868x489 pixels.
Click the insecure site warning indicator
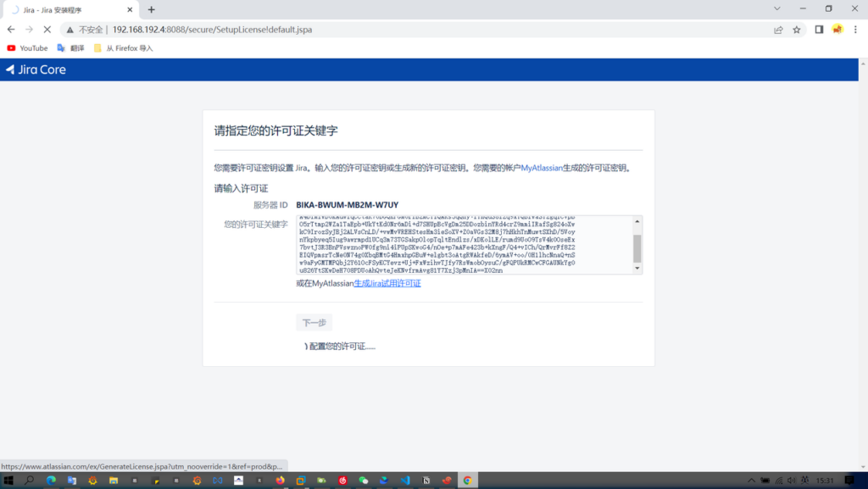click(85, 30)
